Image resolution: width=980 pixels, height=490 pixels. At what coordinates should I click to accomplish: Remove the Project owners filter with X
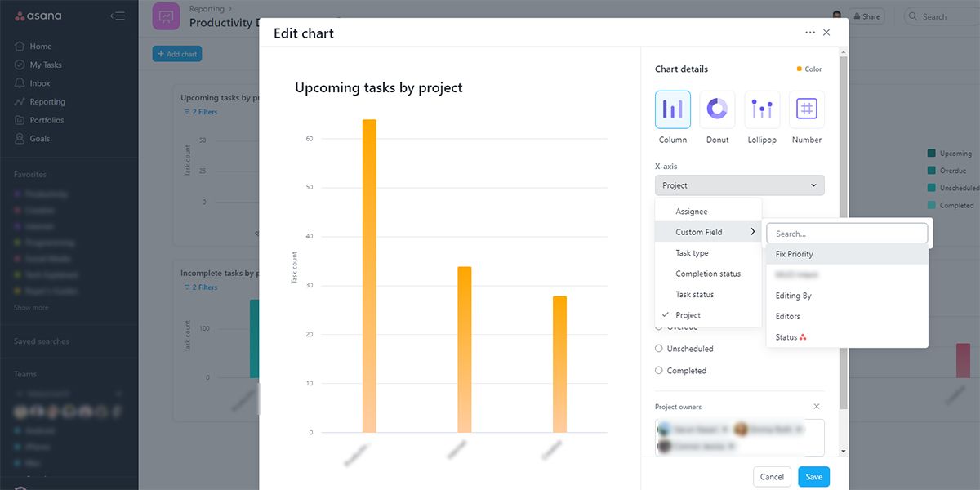817,407
